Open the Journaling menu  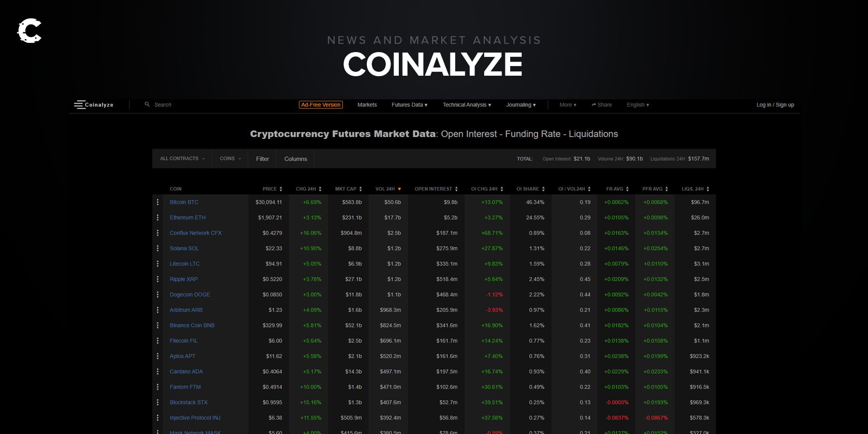pyautogui.click(x=521, y=105)
